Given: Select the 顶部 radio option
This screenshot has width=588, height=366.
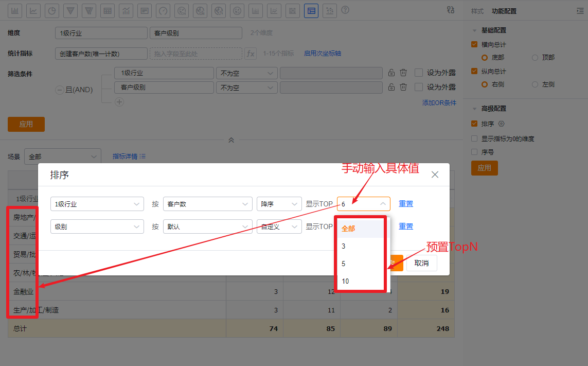Looking at the screenshot, I should pyautogui.click(x=535, y=58).
